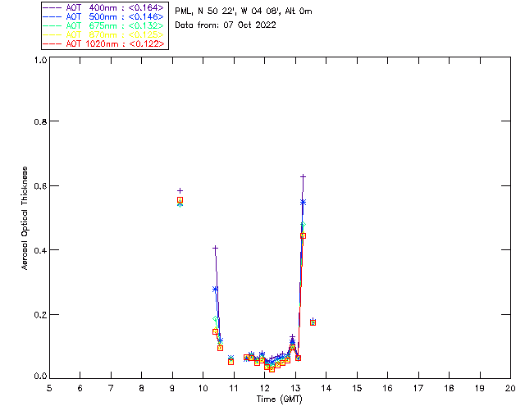Click the green diamond at peak near 0.48
525x420 pixels.
[x=303, y=225]
